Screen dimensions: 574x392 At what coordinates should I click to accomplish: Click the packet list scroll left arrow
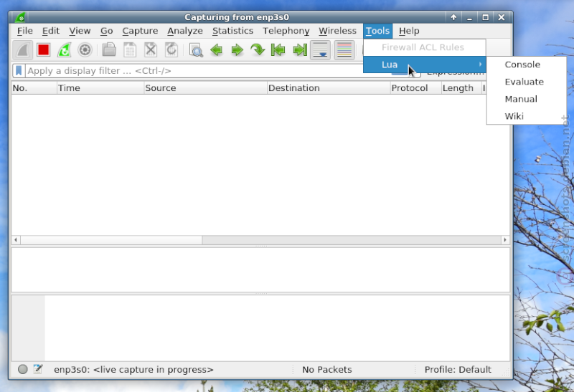tap(16, 240)
